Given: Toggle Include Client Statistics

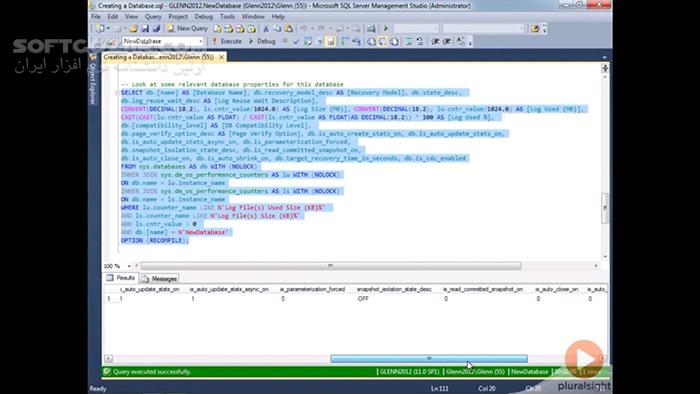Looking at the screenshot, I should tap(356, 41).
